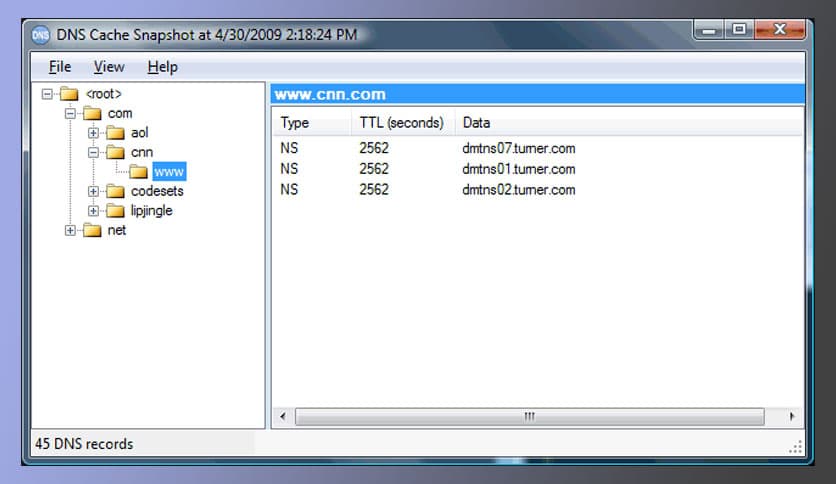Maximize the DNS Cache Snapshot window
The height and width of the screenshot is (484, 836).
pos(739,30)
